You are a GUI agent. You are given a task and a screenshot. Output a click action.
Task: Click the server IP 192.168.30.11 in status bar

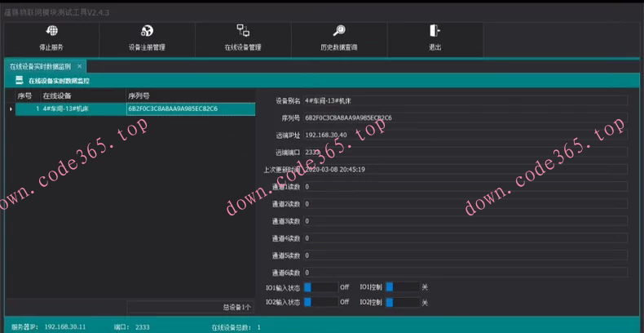(65, 327)
